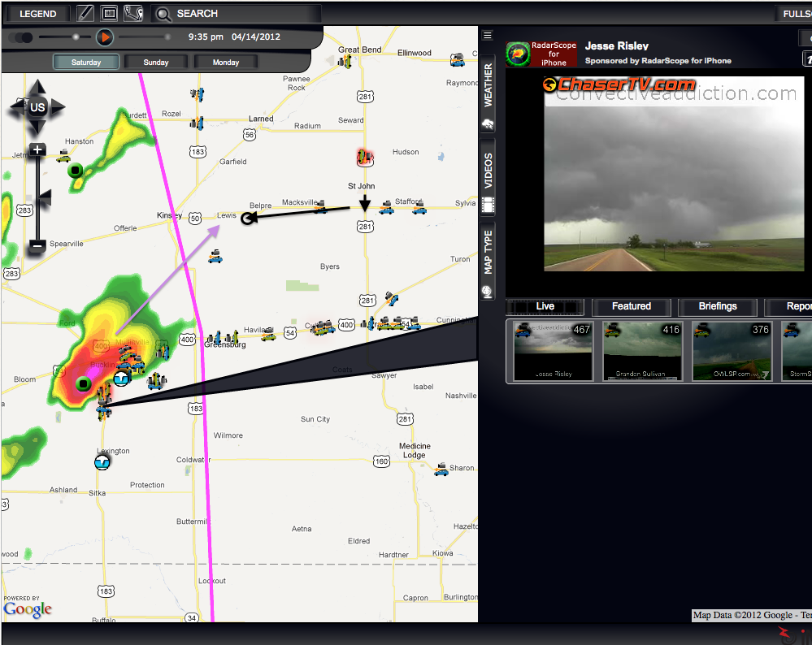Screen dimensions: 812x645
Task: Open OWLSP.com stream thumbnail
Action: [732, 351]
